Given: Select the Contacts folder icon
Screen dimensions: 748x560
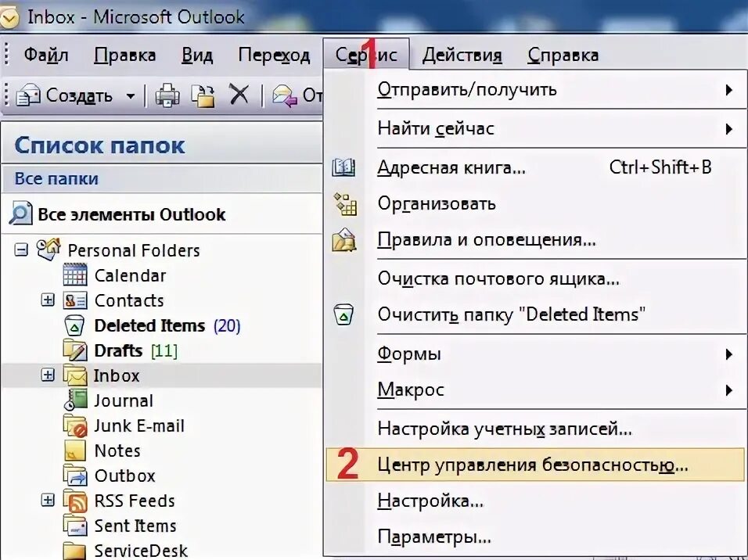Looking at the screenshot, I should (75, 300).
